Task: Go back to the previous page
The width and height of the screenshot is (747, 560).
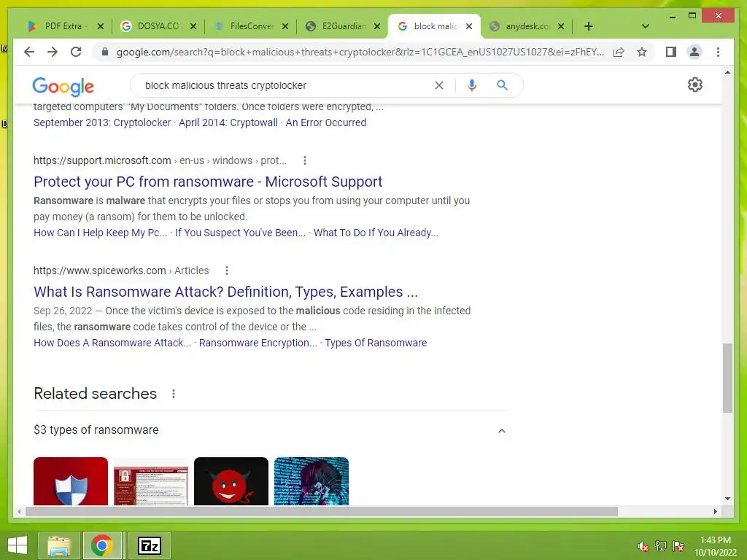Action: click(x=29, y=52)
